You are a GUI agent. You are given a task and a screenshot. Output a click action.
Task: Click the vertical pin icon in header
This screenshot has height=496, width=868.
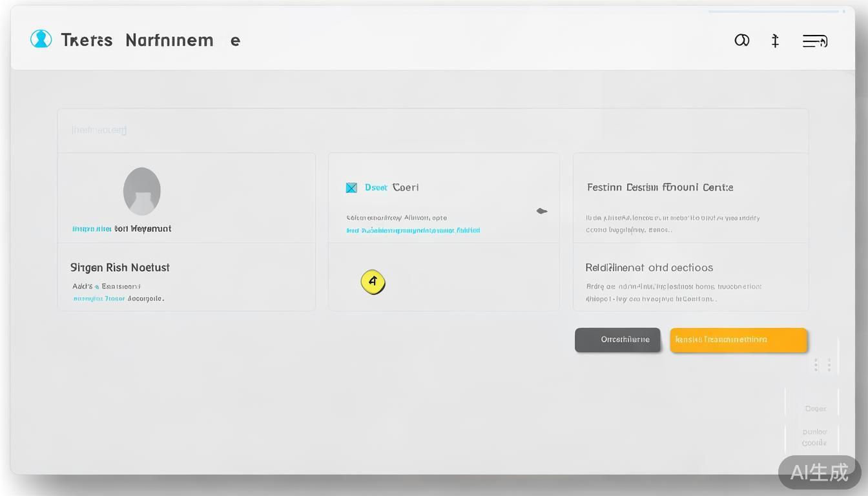click(x=775, y=41)
